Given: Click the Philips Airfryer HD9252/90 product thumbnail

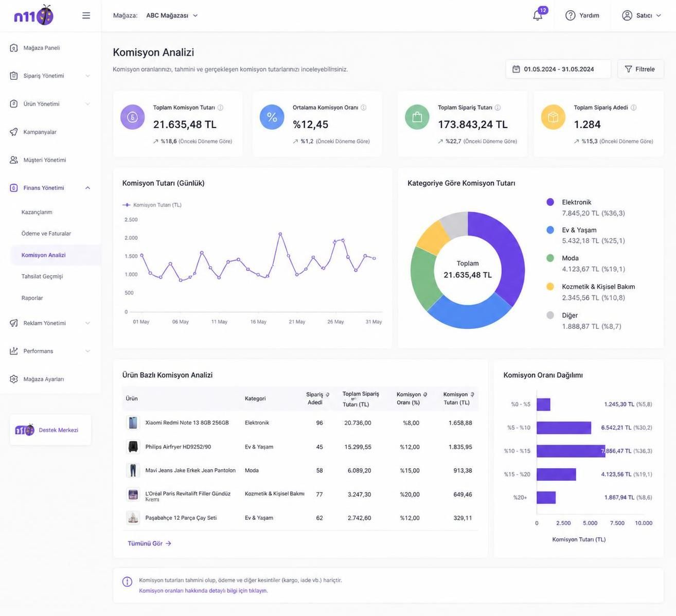Looking at the screenshot, I should point(133,447).
